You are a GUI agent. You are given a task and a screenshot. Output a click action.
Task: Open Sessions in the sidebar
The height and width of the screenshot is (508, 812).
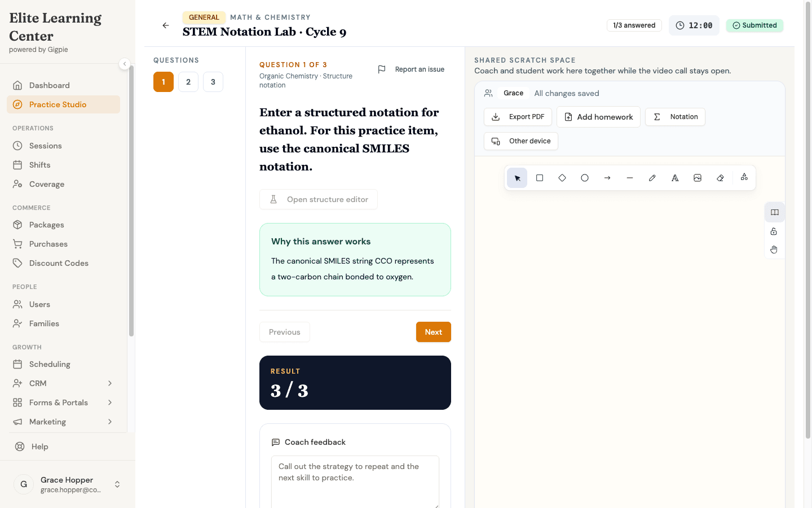(63, 146)
